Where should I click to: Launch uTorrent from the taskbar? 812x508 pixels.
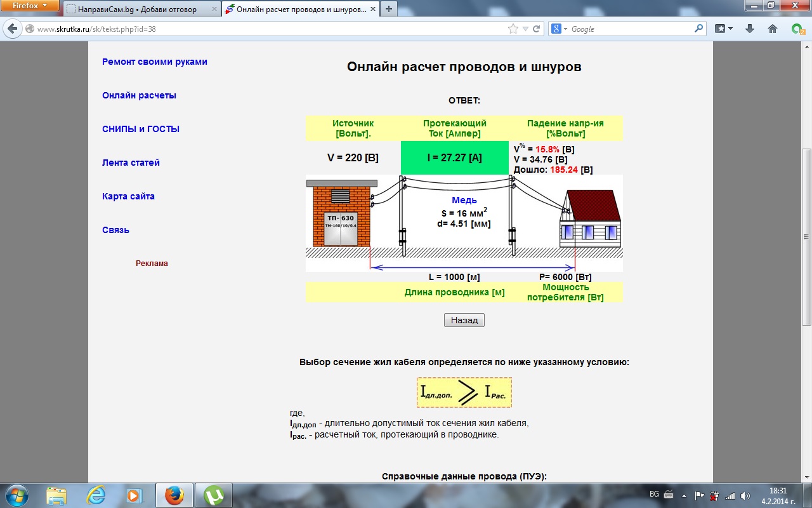tap(213, 495)
